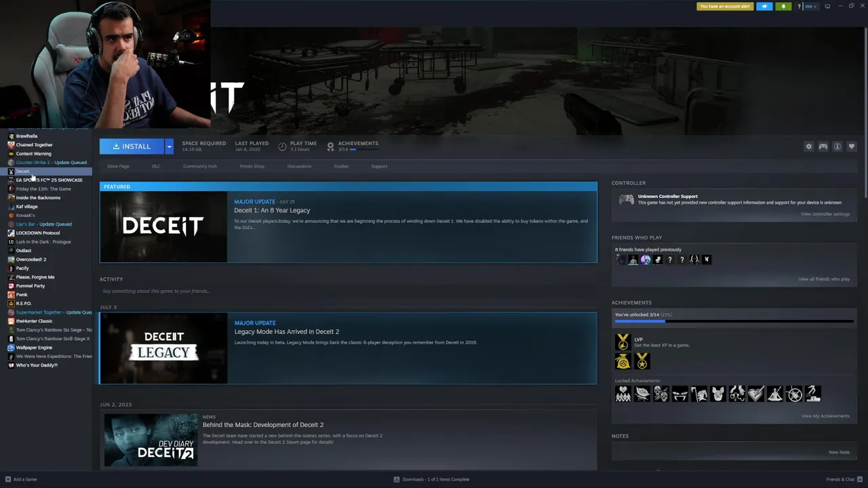The image size is (868, 488).
Task: Open Legacy Mode Has Arrived in Deceit 2 headline
Action: click(287, 331)
